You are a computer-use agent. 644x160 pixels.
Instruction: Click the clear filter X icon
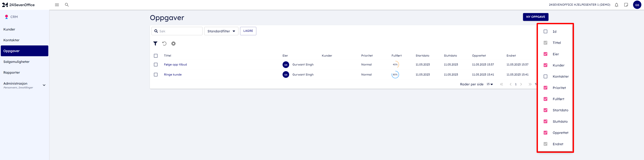(x=173, y=44)
